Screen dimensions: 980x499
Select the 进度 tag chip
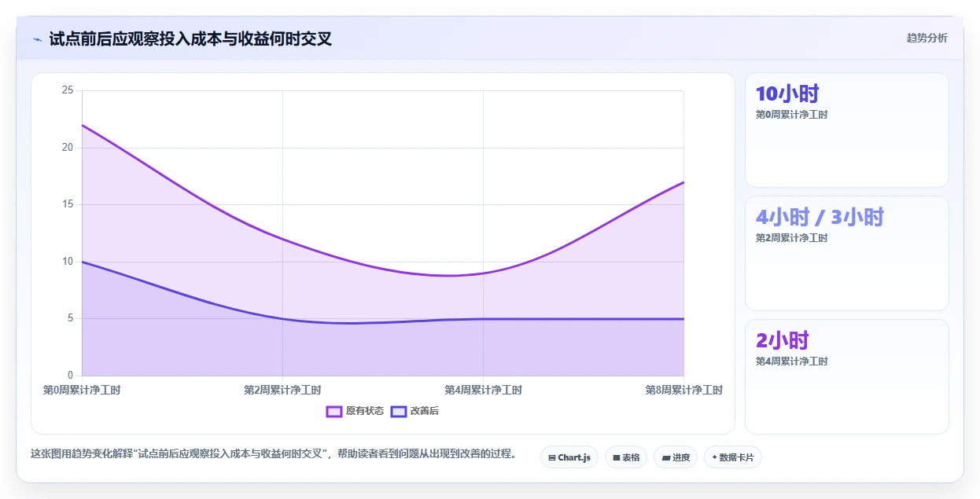676,457
